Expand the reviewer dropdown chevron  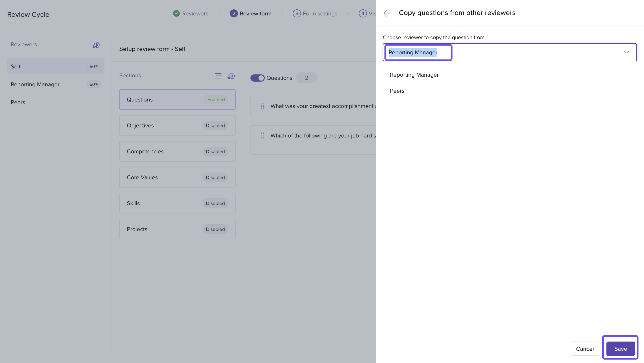626,53
